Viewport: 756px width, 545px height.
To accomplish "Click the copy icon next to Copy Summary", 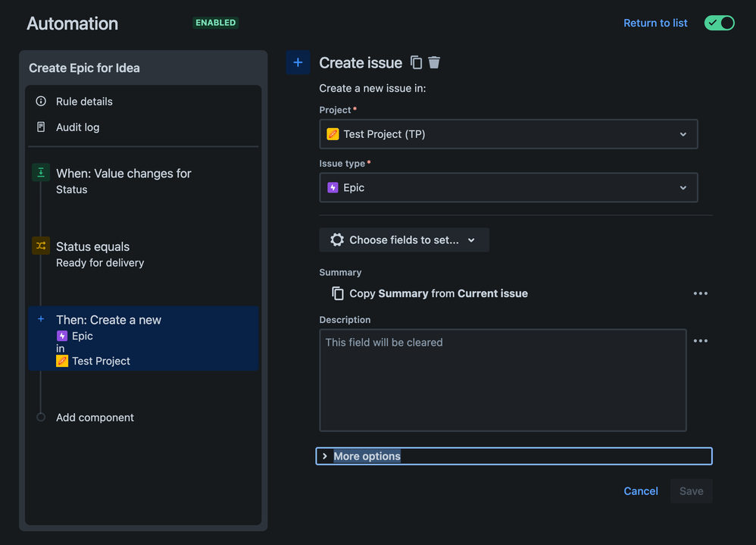I will pos(338,293).
